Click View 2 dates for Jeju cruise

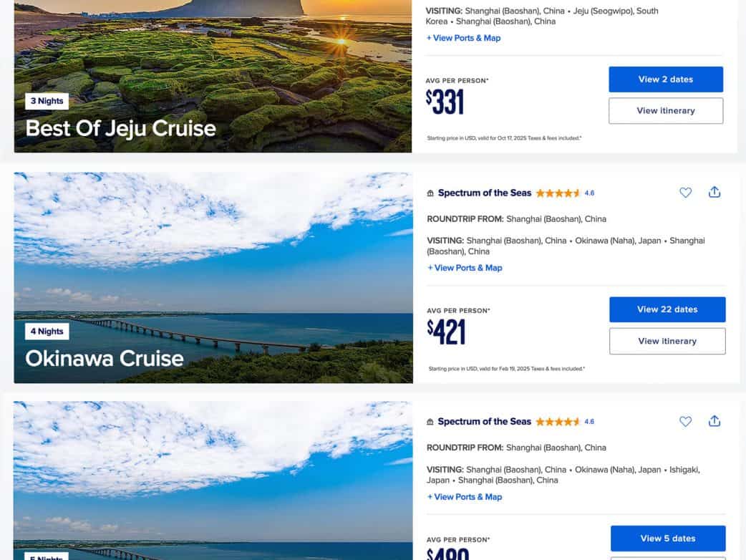(666, 79)
